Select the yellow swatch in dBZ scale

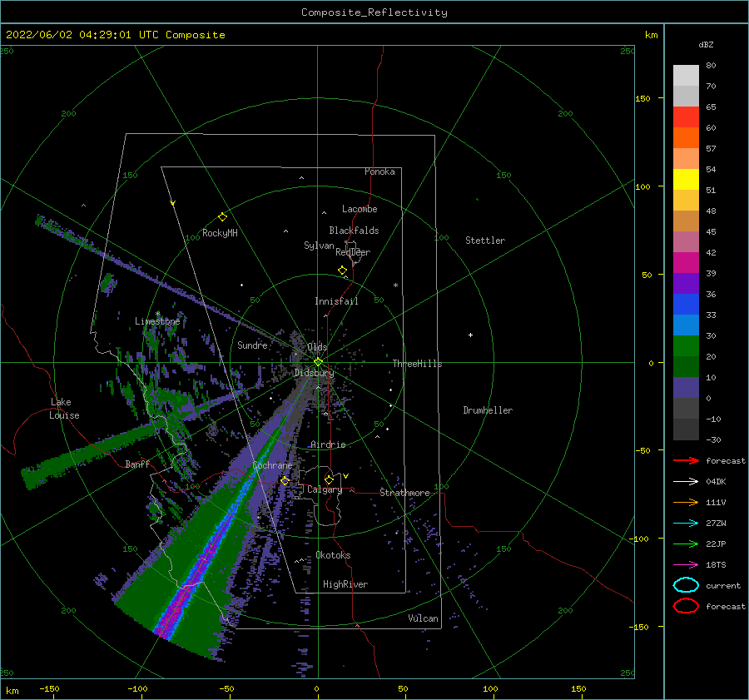(686, 179)
